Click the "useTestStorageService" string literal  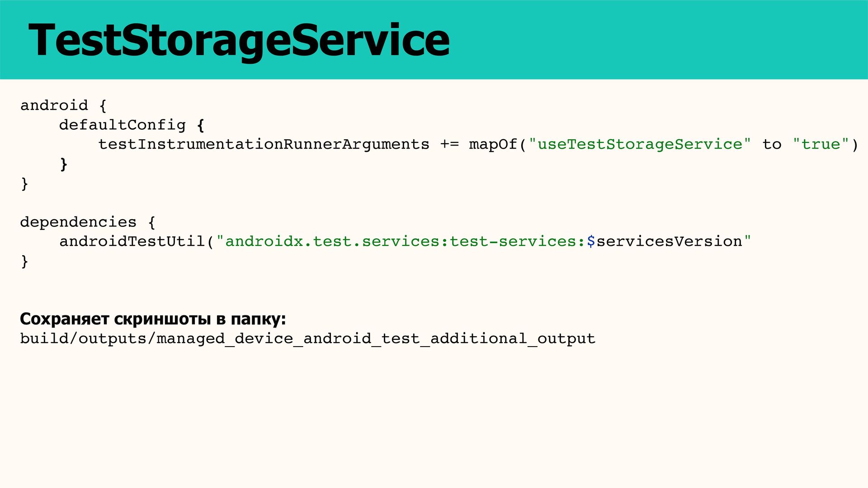pyautogui.click(x=640, y=145)
